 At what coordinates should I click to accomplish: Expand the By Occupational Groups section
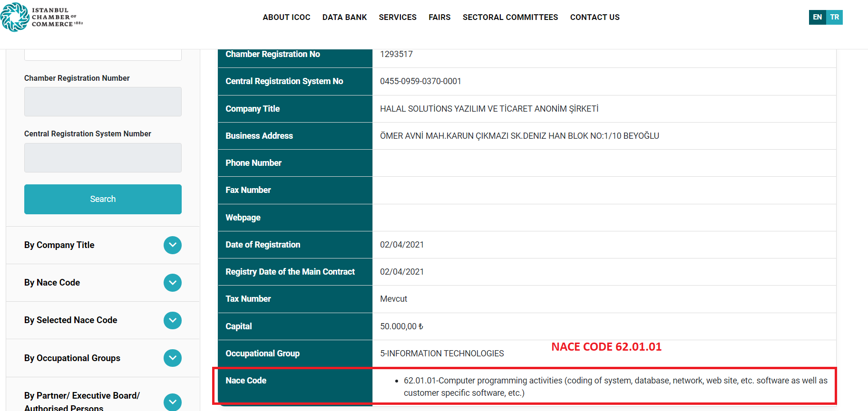point(103,358)
